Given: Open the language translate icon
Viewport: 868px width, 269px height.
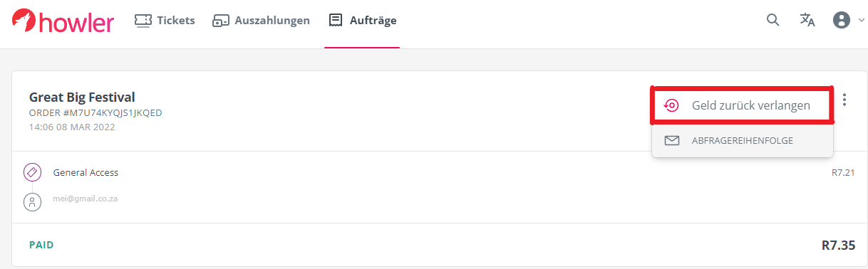Looking at the screenshot, I should [x=807, y=20].
